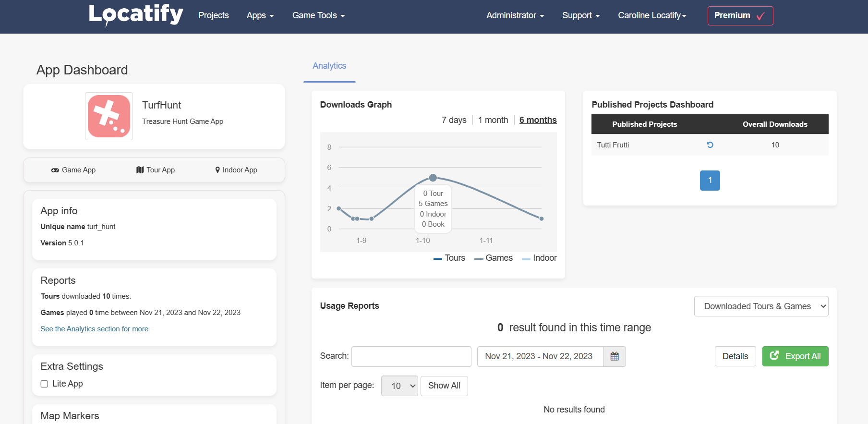Click the Premium button
The height and width of the screenshot is (424, 868).
tap(740, 16)
